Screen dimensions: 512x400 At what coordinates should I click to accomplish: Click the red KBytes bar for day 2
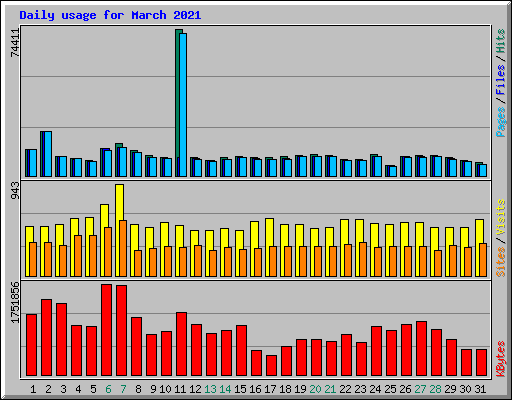[46, 338]
